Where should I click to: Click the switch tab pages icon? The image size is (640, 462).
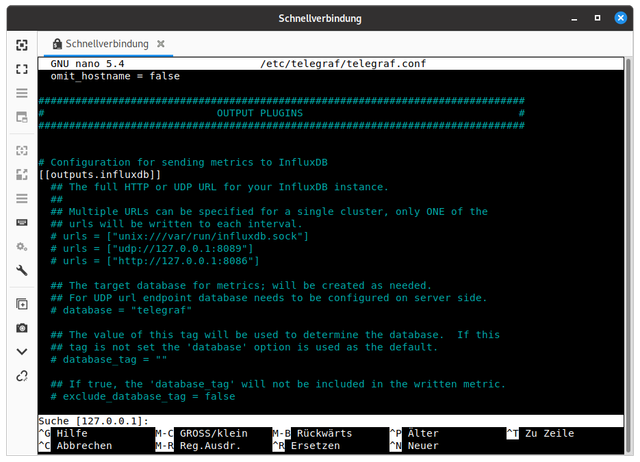22,117
